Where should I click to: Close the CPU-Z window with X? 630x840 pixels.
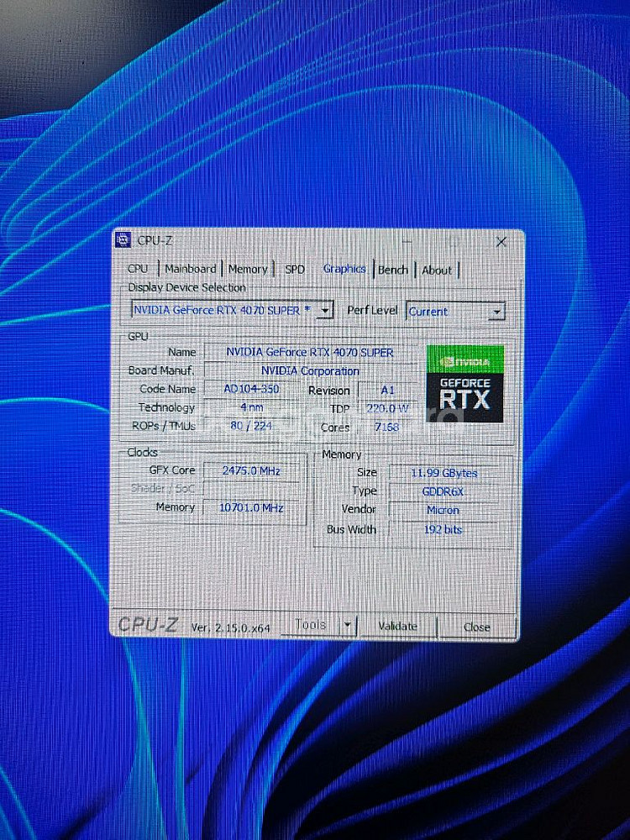coord(501,242)
